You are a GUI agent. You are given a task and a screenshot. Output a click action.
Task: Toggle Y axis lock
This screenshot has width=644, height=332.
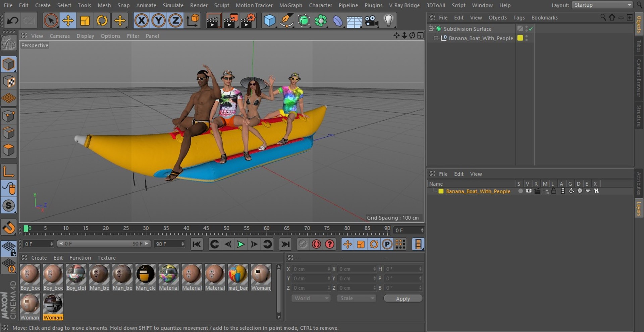159,21
